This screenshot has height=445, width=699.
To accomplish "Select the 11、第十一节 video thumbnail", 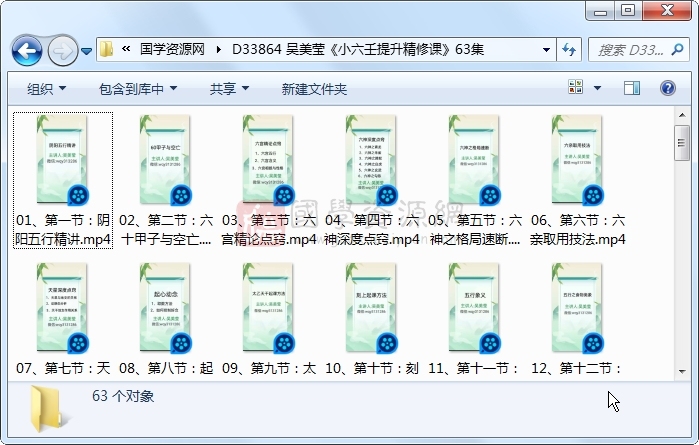I will (474, 308).
